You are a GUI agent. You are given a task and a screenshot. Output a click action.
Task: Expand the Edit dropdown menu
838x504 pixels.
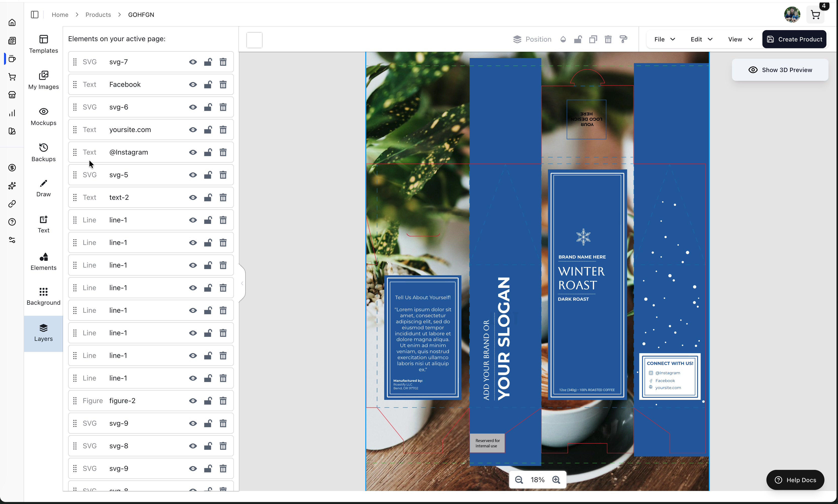tap(701, 39)
